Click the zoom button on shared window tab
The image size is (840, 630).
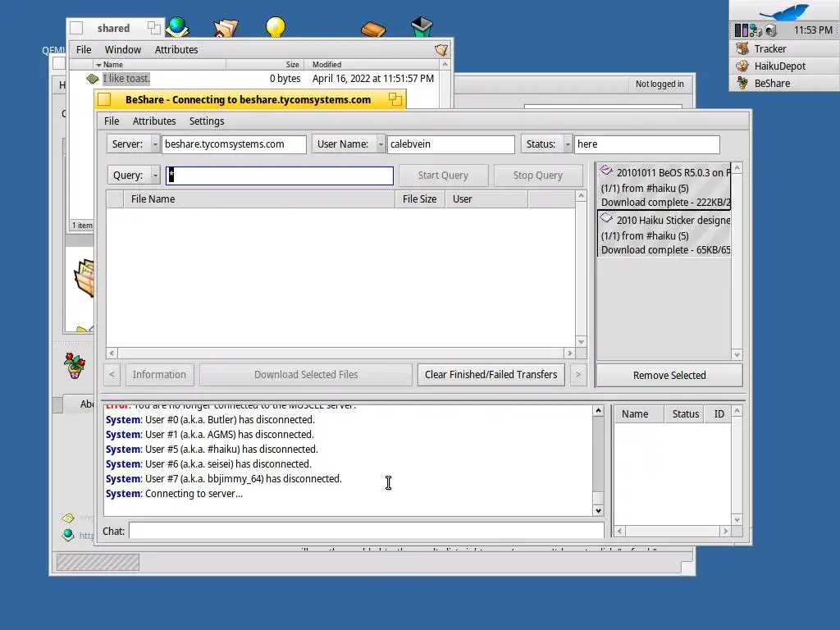click(x=153, y=28)
